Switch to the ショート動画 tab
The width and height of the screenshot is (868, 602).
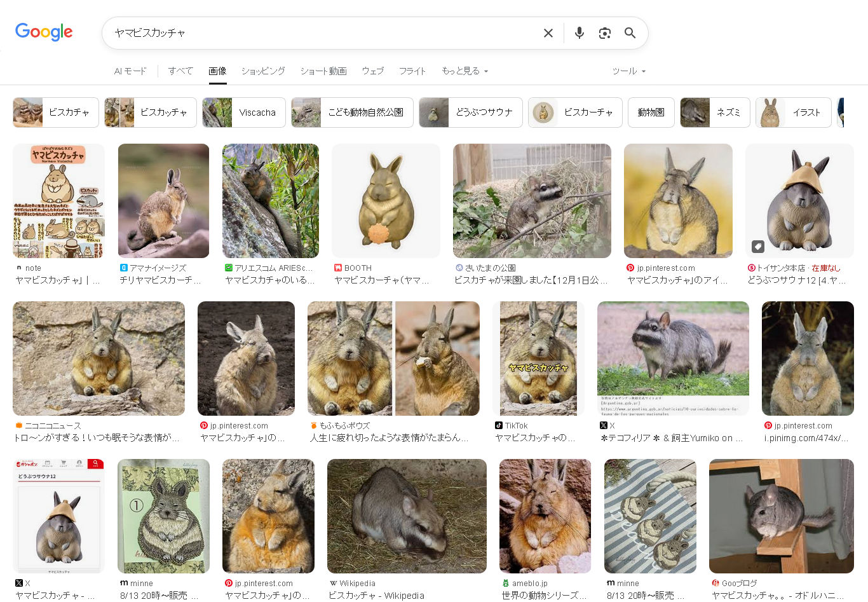point(323,71)
